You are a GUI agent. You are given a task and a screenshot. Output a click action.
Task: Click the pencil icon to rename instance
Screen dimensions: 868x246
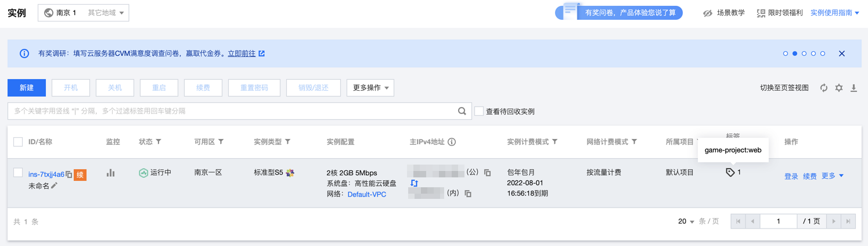55,186
